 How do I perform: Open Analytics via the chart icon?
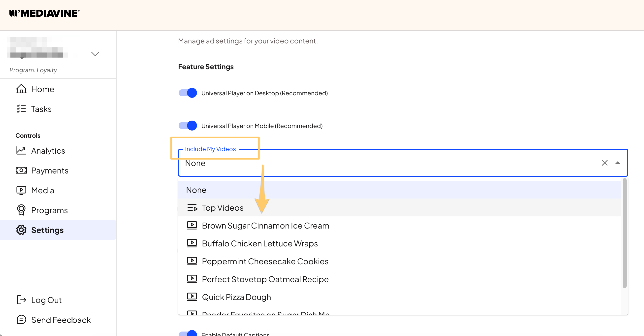[x=21, y=150]
